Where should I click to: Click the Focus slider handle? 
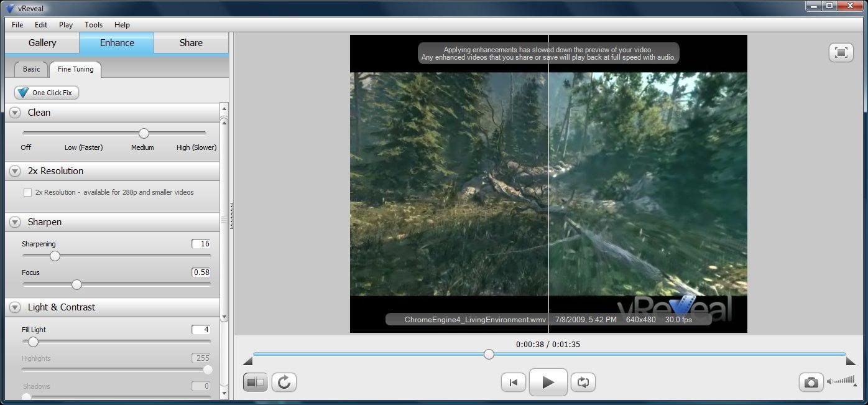click(x=76, y=284)
